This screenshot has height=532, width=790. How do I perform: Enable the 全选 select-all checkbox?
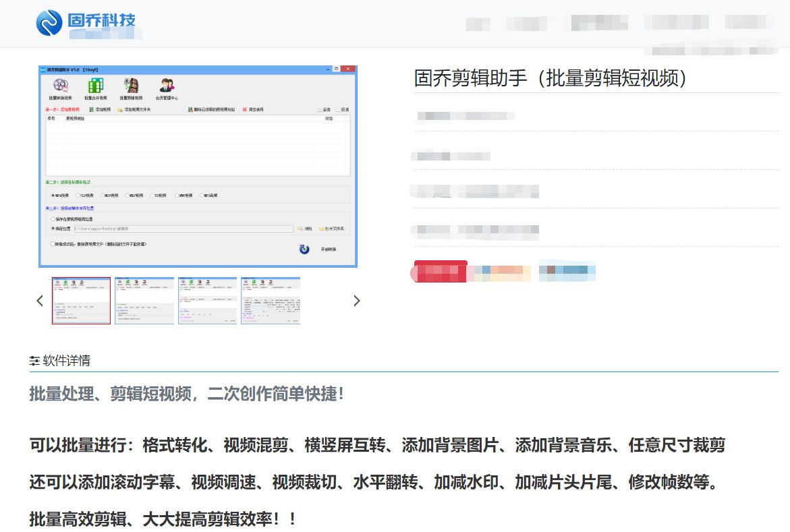point(319,109)
